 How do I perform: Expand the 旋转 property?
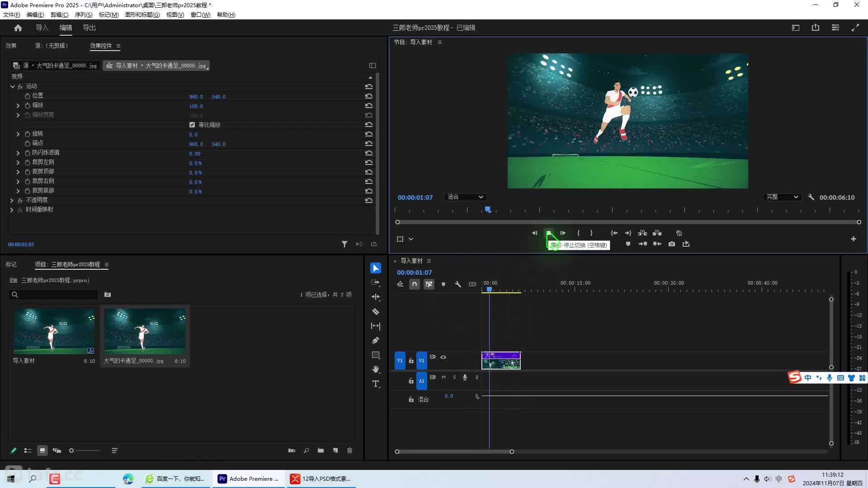tap(18, 134)
